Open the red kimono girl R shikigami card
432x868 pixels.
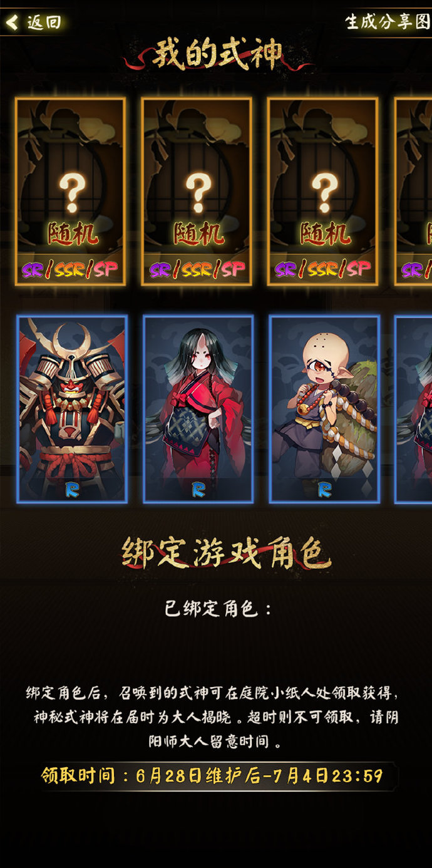[198, 409]
